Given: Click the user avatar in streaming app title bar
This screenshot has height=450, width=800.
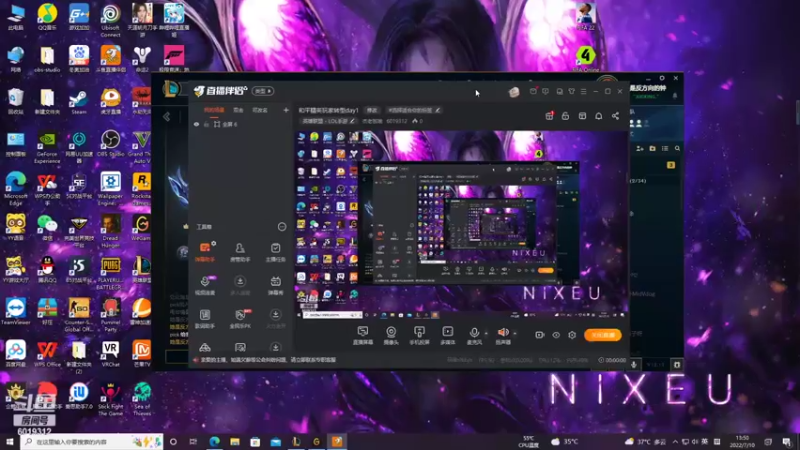Looking at the screenshot, I should point(514,92).
